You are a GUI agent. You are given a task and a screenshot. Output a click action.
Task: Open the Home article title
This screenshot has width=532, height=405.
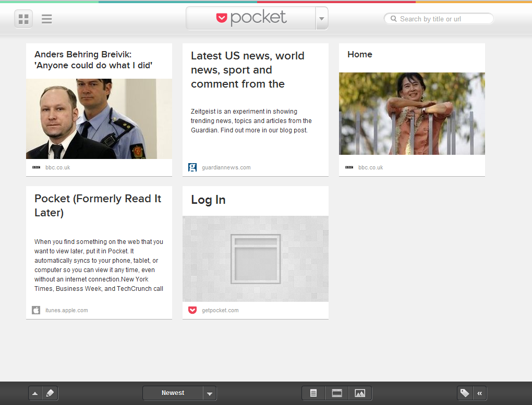click(x=360, y=54)
